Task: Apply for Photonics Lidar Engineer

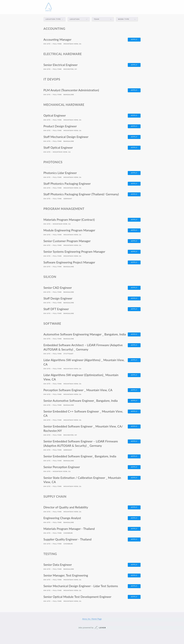Action: click(x=134, y=173)
